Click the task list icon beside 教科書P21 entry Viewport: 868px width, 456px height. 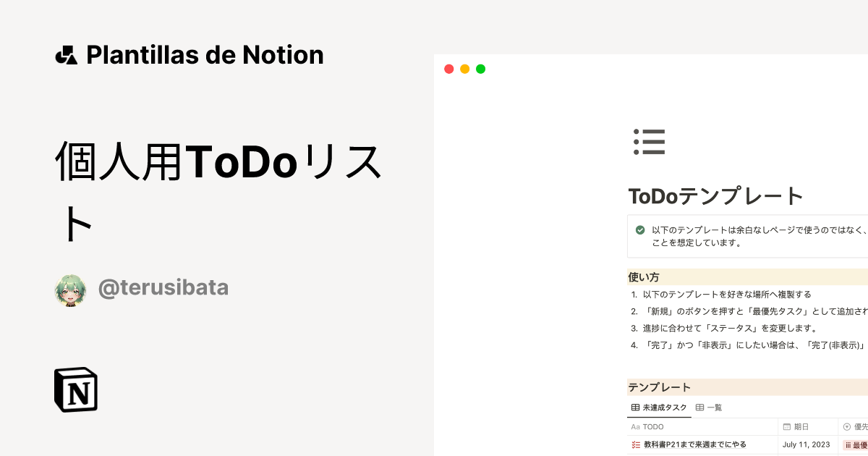(635, 444)
